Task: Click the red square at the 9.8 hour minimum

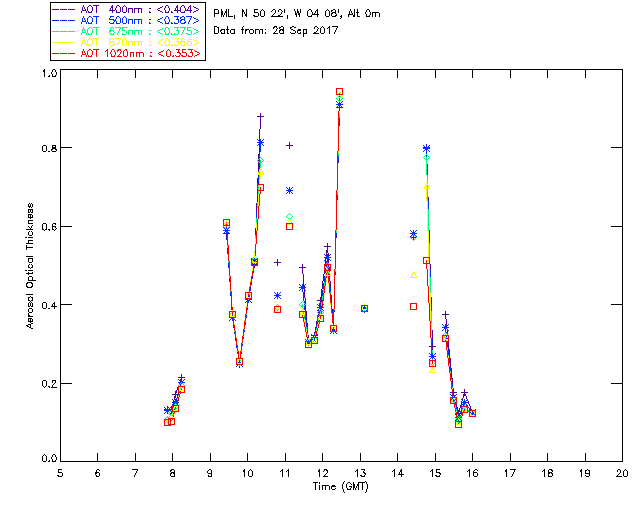Action: pos(240,361)
